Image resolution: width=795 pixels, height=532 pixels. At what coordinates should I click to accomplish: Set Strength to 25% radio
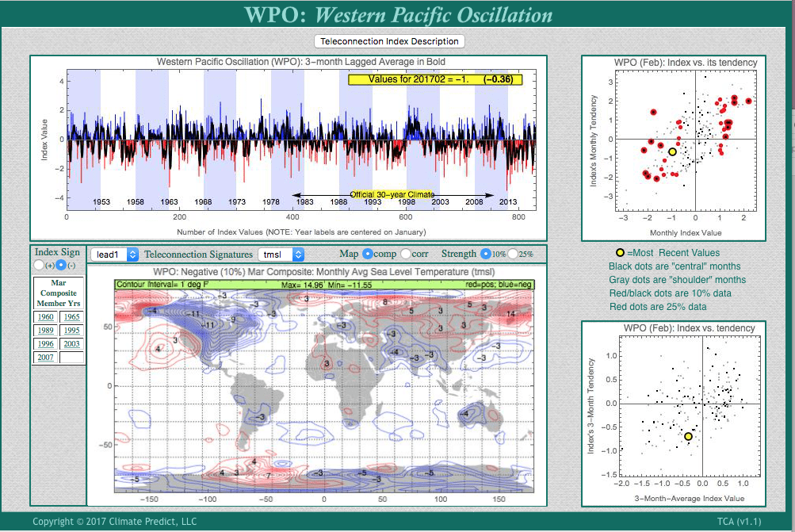tap(513, 254)
